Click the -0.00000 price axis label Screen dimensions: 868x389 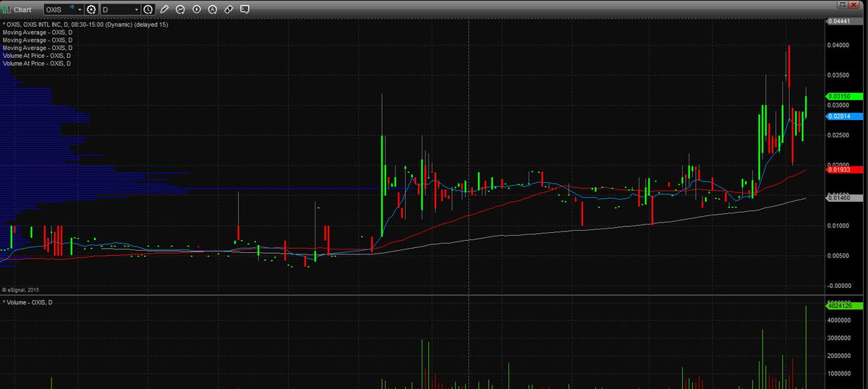click(x=838, y=286)
